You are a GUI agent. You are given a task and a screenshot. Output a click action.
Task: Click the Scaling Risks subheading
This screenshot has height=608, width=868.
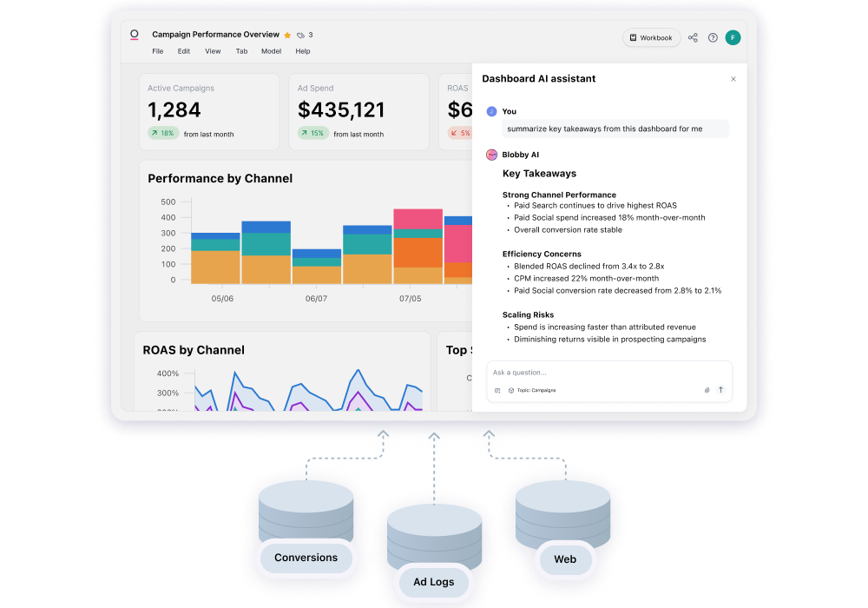point(528,314)
